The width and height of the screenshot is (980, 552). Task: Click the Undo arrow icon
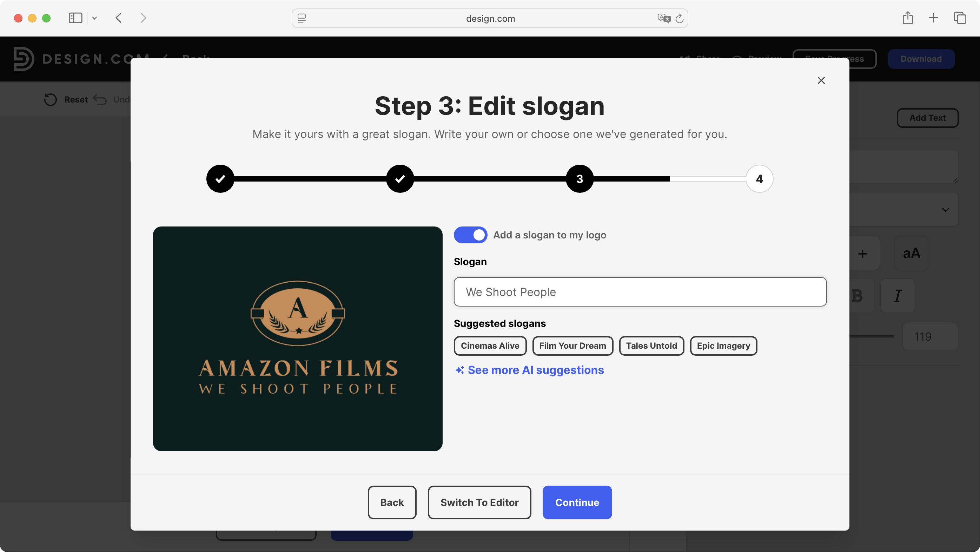click(99, 99)
